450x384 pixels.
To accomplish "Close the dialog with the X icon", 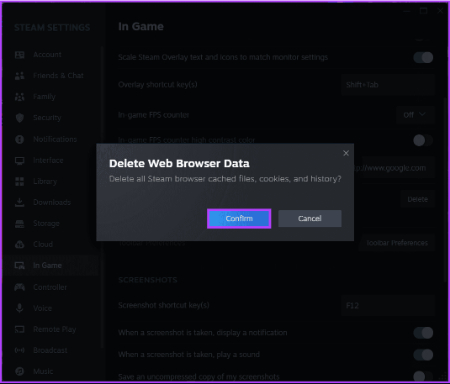I will click(346, 153).
